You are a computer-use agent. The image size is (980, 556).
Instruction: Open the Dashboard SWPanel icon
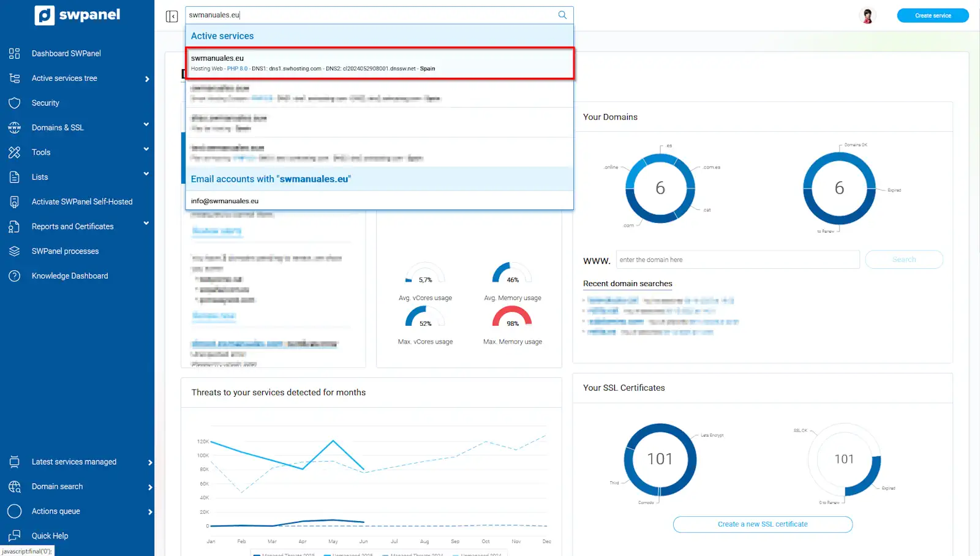[15, 53]
